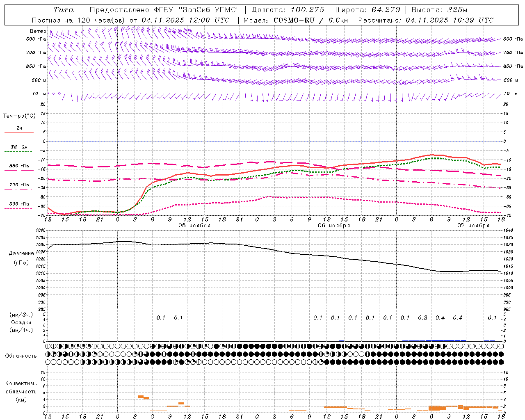Click the "10 м" wind level label on left
The width and height of the screenshot is (525, 420).
pyautogui.click(x=39, y=94)
